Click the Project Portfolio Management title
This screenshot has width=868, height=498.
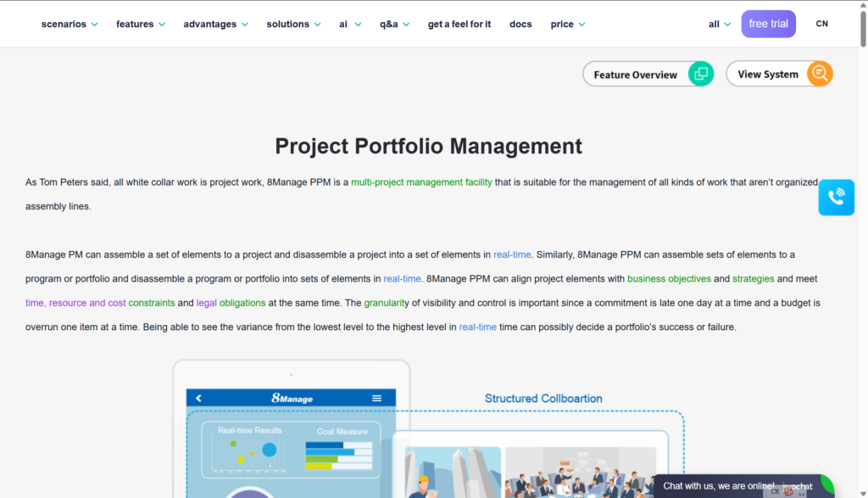(x=428, y=146)
